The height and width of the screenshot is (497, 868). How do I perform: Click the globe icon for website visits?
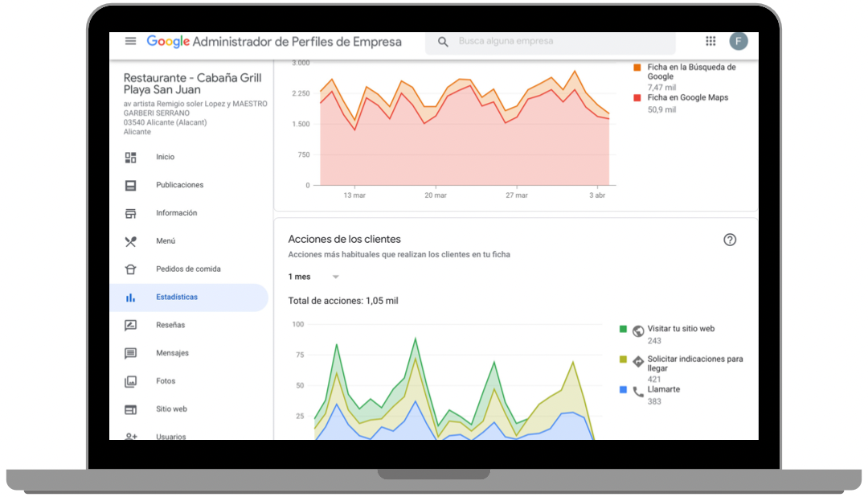click(x=638, y=331)
